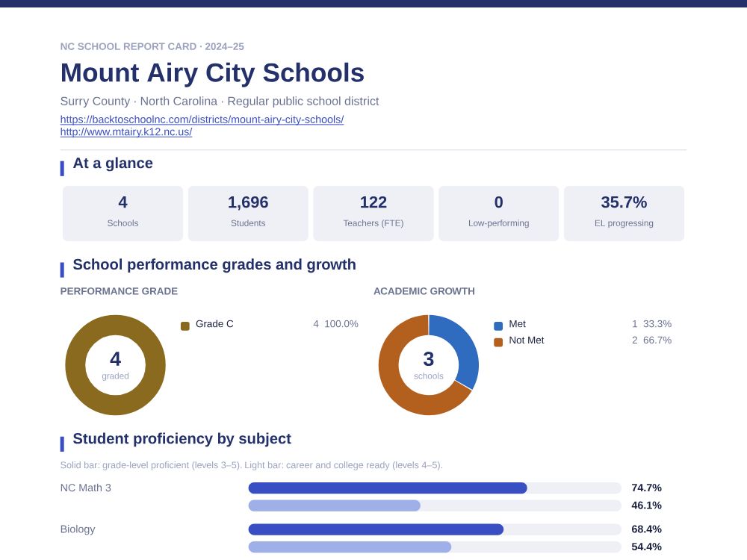Click the PERFORMANCE GRADE label
Viewport: 747px width, 560px height.
pos(119,291)
